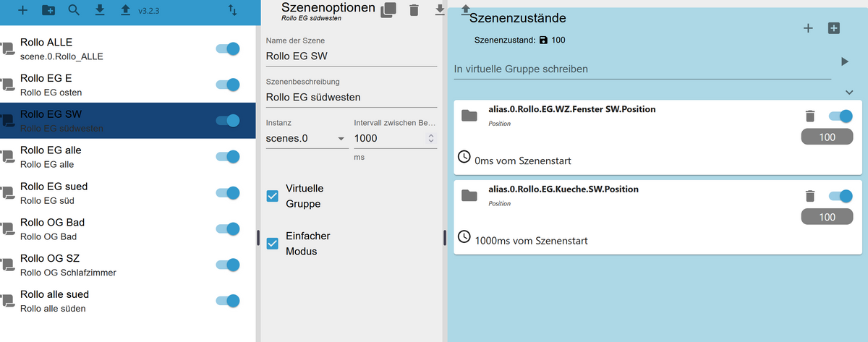Clone scene with the copy icon
Screen dimensions: 868x342
coord(389,9)
